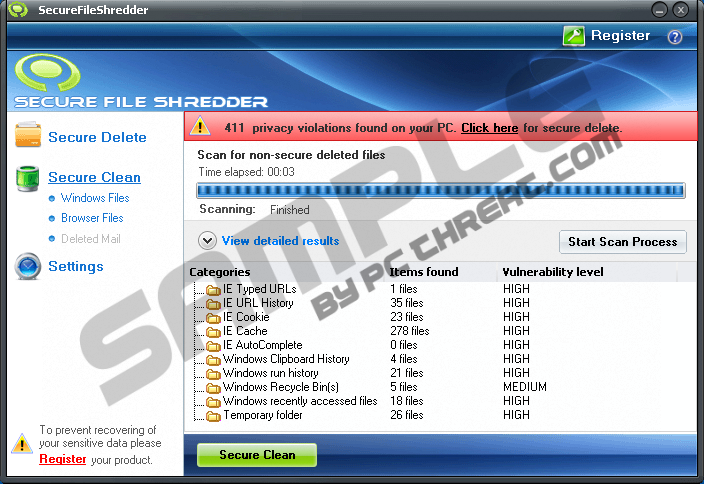Open the Settings section
The image size is (704, 484).
(x=76, y=266)
